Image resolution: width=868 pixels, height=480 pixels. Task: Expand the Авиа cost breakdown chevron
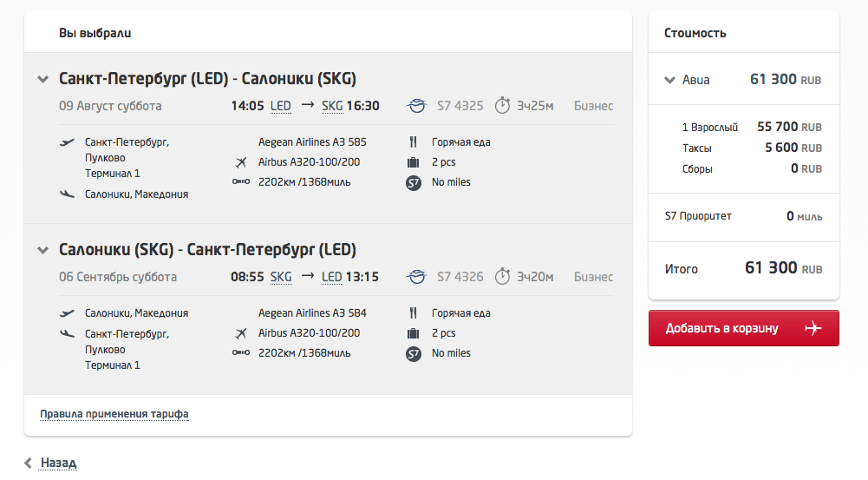[669, 80]
